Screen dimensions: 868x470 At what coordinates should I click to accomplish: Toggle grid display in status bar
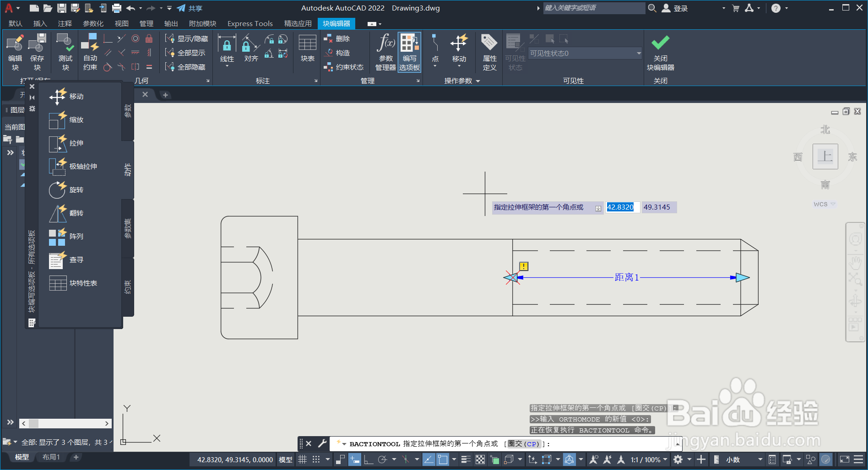pyautogui.click(x=303, y=459)
